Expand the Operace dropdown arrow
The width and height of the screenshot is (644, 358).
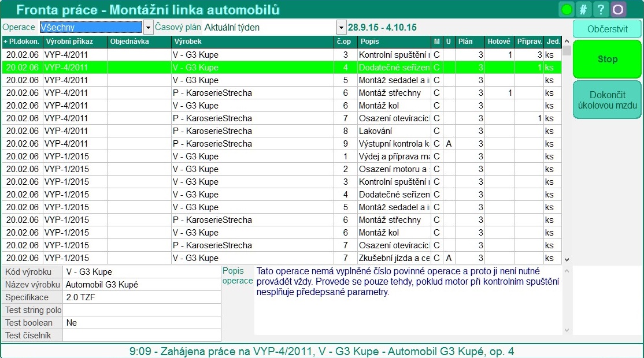[x=148, y=27]
